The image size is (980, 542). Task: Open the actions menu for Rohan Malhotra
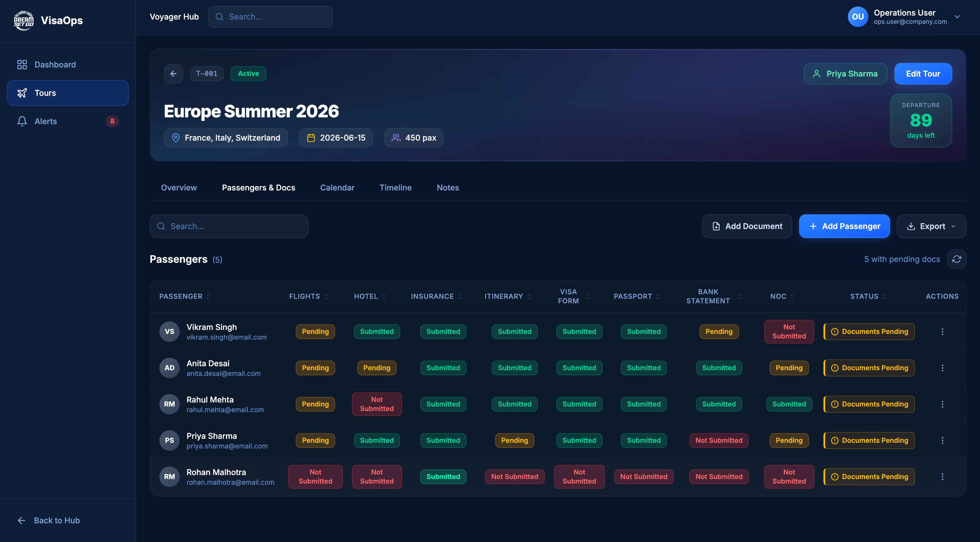942,476
